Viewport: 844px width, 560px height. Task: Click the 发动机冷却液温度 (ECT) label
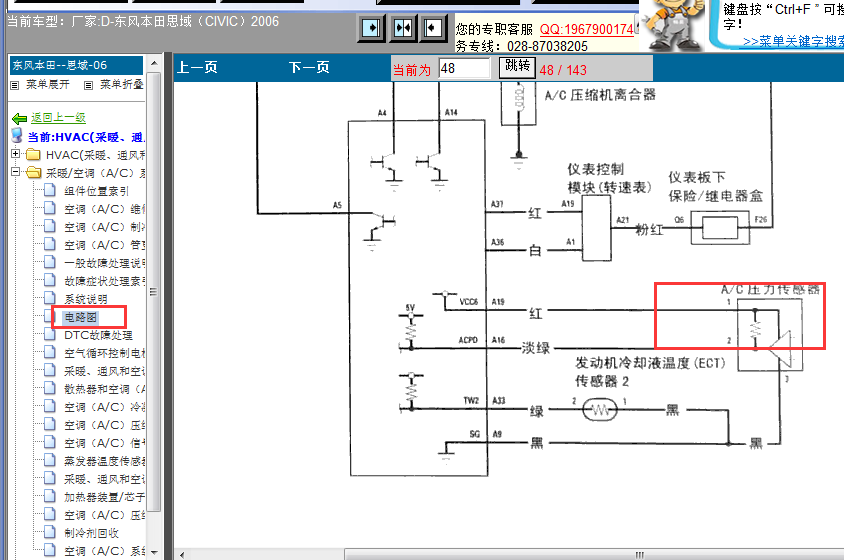pos(650,363)
